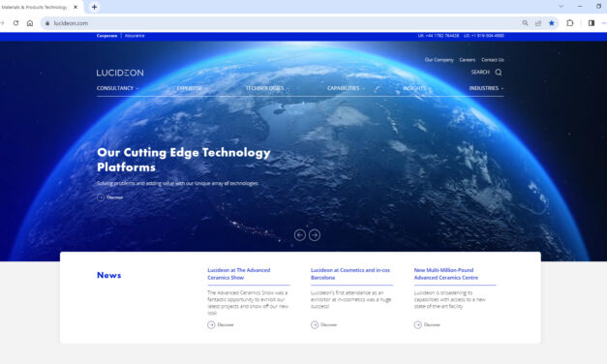Switch to the Corporate site tab
The height and width of the screenshot is (364, 607).
106,36
